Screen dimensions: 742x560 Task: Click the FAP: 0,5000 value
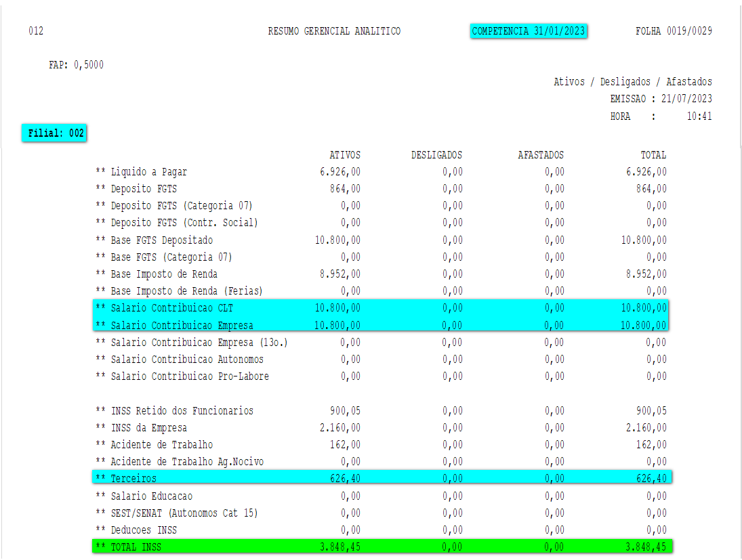coord(76,65)
